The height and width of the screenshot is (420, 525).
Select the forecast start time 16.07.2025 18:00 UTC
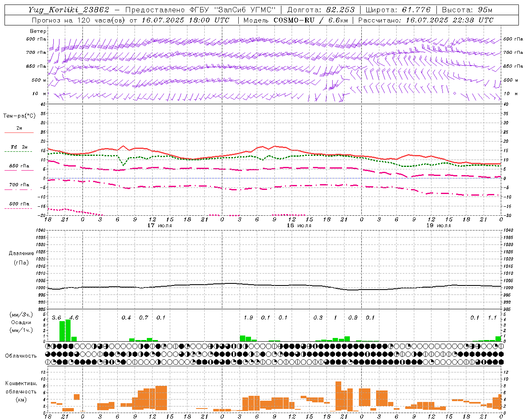[x=185, y=20]
